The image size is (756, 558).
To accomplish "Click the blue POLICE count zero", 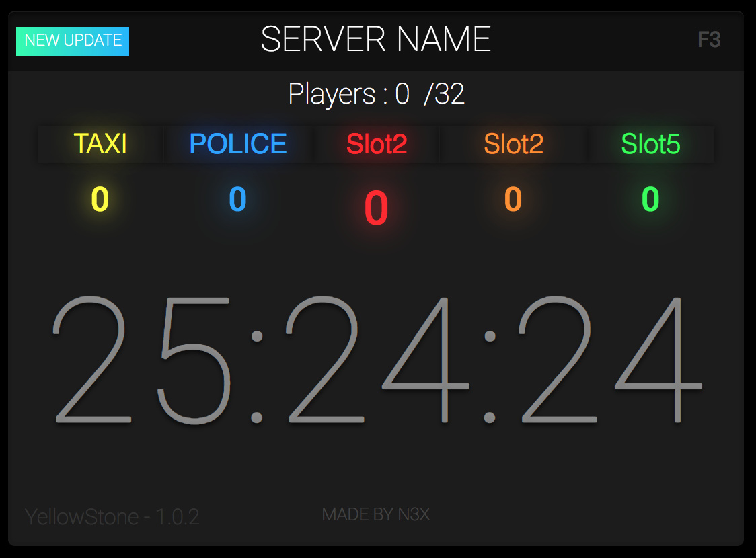I will click(x=237, y=199).
